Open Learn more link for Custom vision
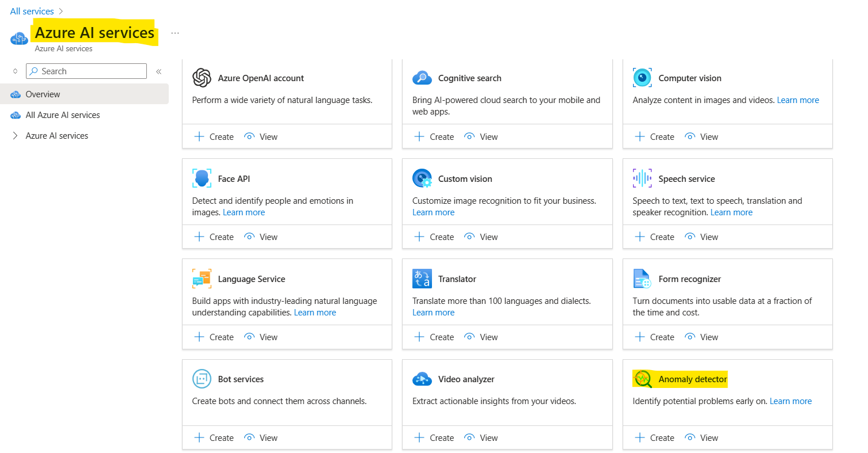The width and height of the screenshot is (868, 453). click(433, 212)
